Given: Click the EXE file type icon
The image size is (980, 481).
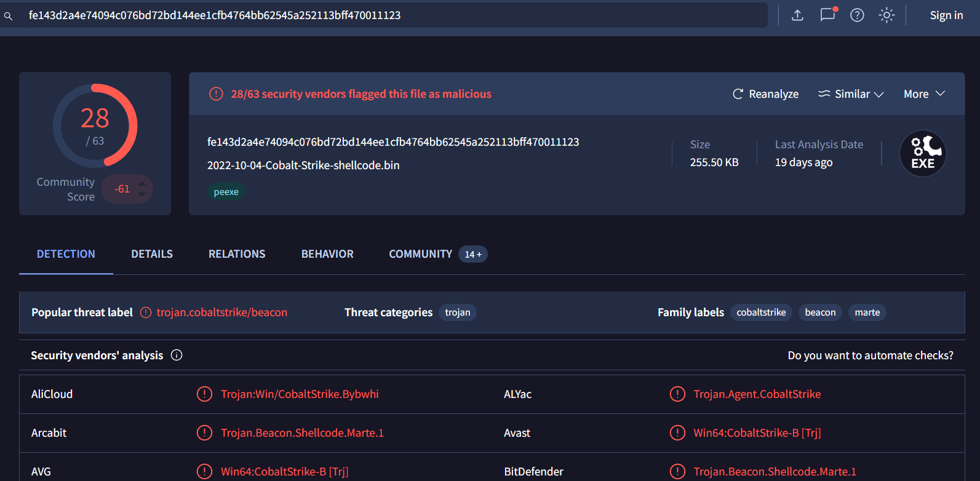Looking at the screenshot, I should 923,154.
